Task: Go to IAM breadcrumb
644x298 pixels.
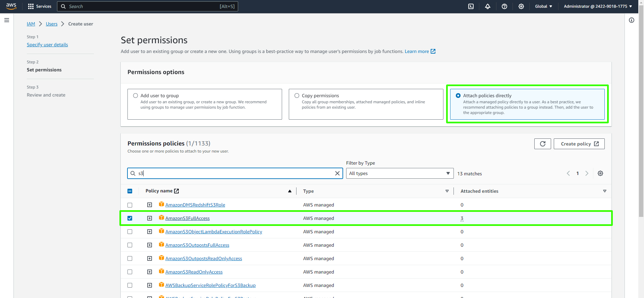Action: pos(31,24)
